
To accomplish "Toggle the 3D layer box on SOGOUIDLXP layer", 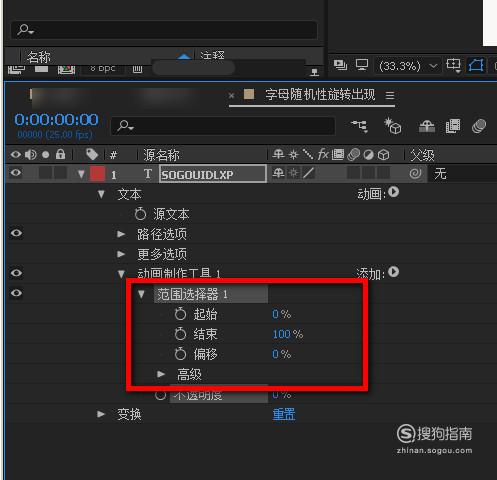I will coord(384,173).
